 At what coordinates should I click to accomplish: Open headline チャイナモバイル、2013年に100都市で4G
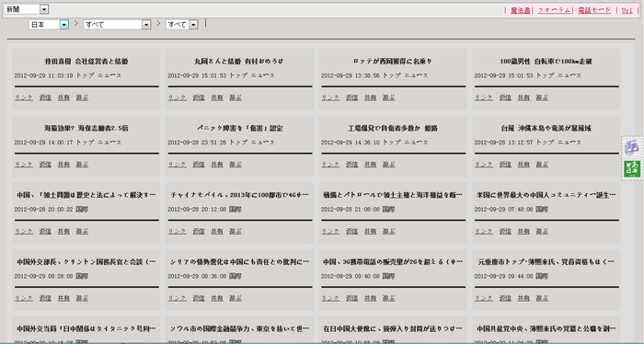pos(239,195)
